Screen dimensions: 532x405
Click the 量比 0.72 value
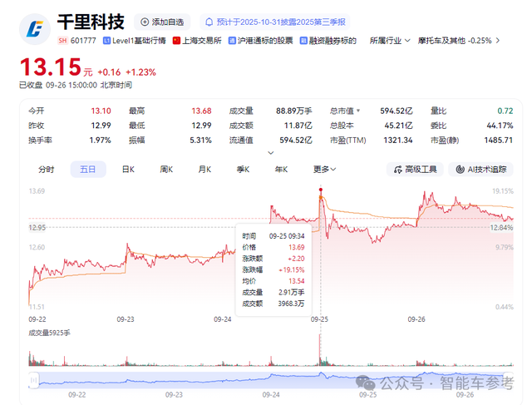(x=505, y=111)
